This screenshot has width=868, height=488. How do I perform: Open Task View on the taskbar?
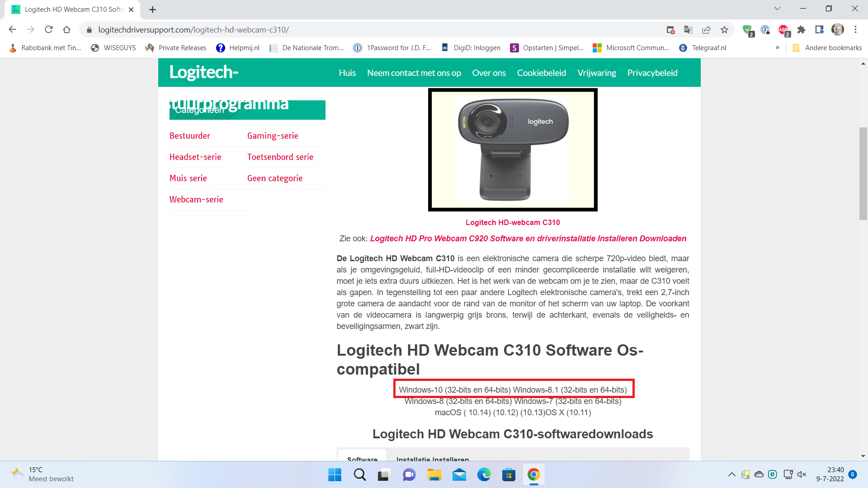pyautogui.click(x=384, y=475)
